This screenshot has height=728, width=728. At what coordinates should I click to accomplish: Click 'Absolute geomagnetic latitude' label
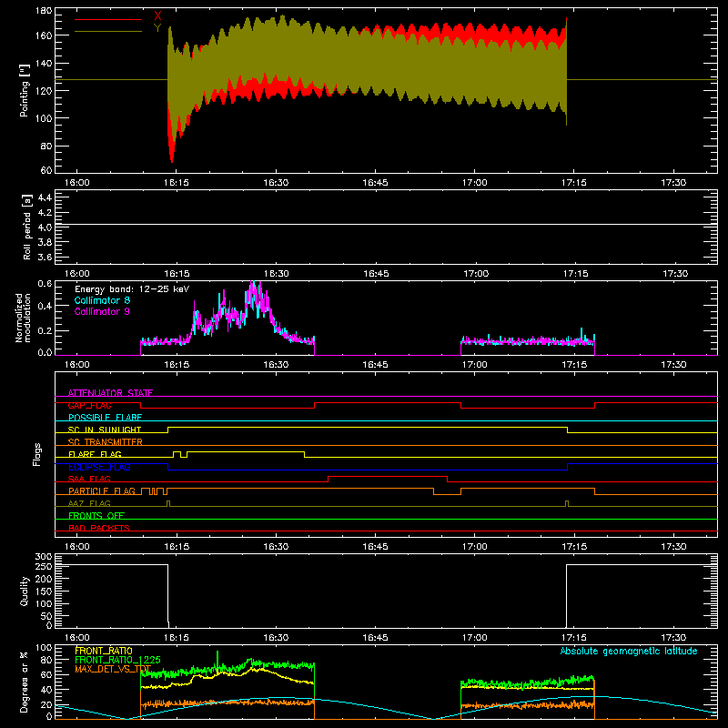coord(629,651)
